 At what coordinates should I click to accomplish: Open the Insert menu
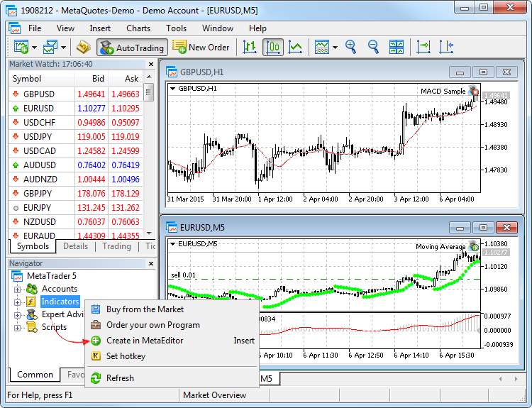[x=100, y=28]
